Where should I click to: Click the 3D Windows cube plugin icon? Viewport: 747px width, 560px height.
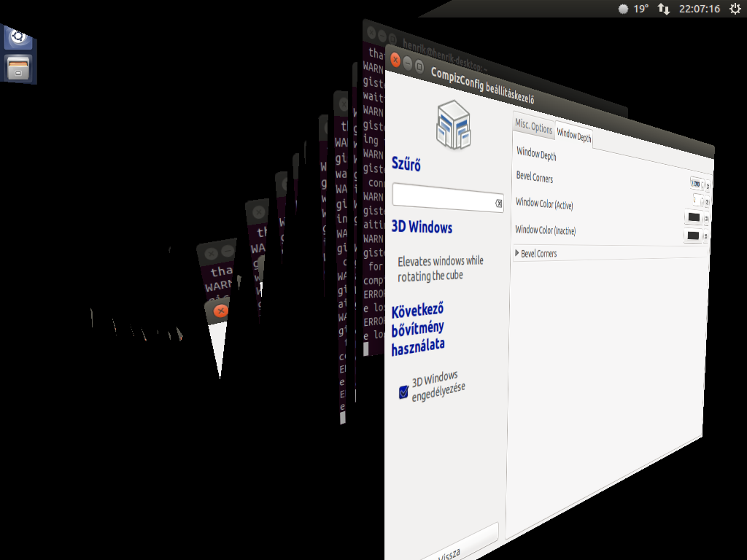point(454,125)
